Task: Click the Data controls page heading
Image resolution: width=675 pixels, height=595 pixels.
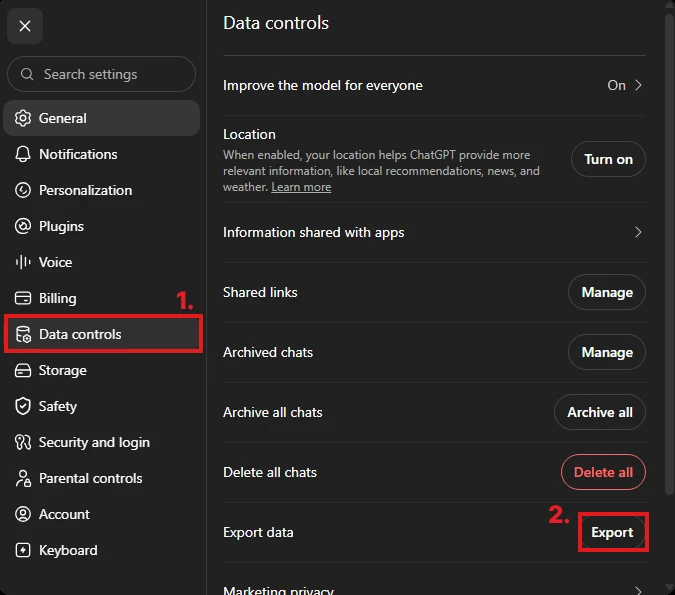Action: [276, 23]
